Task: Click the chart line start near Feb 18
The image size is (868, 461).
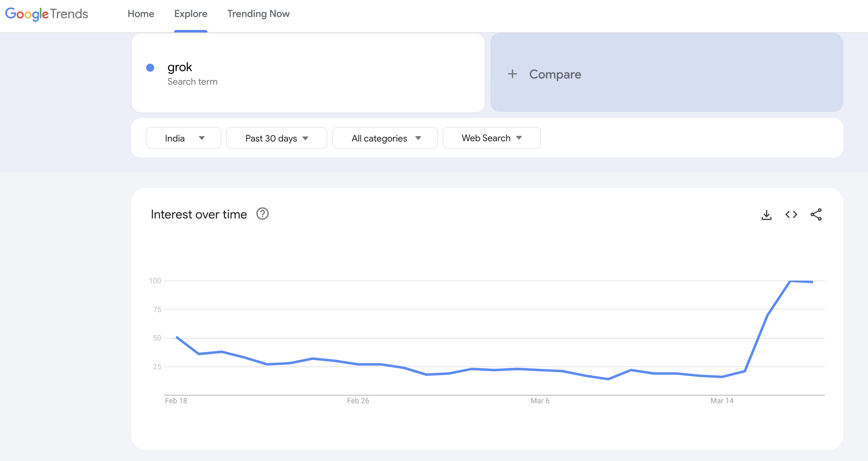Action: [x=177, y=337]
